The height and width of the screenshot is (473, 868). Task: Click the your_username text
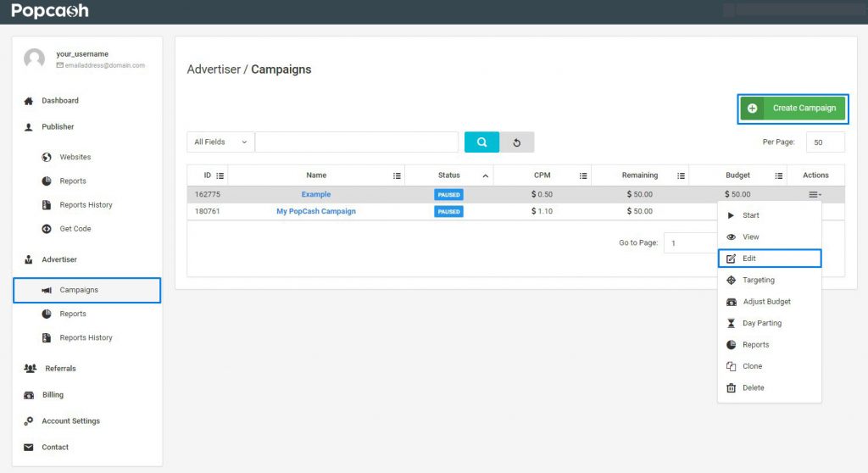coord(82,53)
